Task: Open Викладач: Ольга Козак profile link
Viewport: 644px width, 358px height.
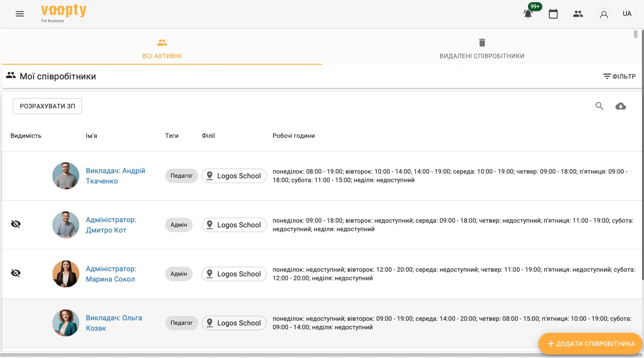Action: coord(114,323)
